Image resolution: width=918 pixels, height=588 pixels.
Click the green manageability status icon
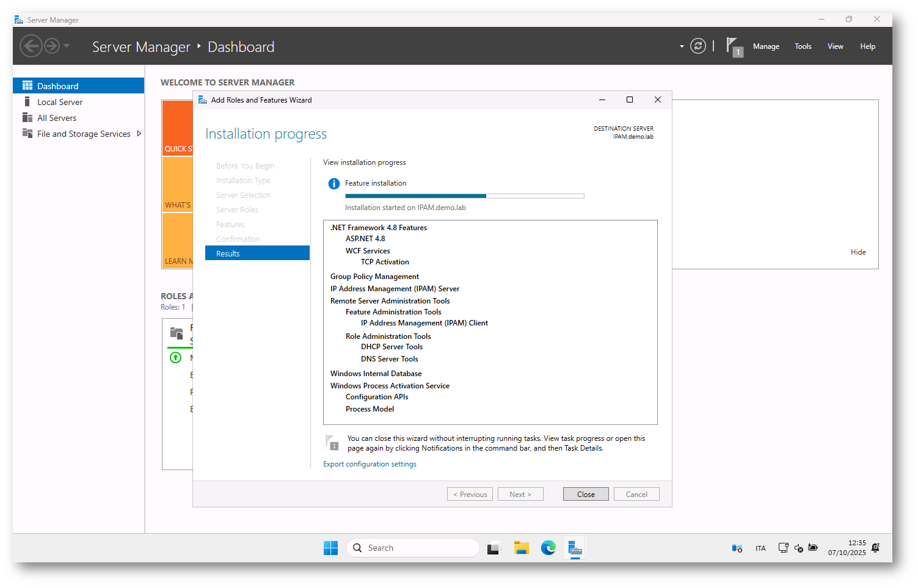tap(175, 358)
